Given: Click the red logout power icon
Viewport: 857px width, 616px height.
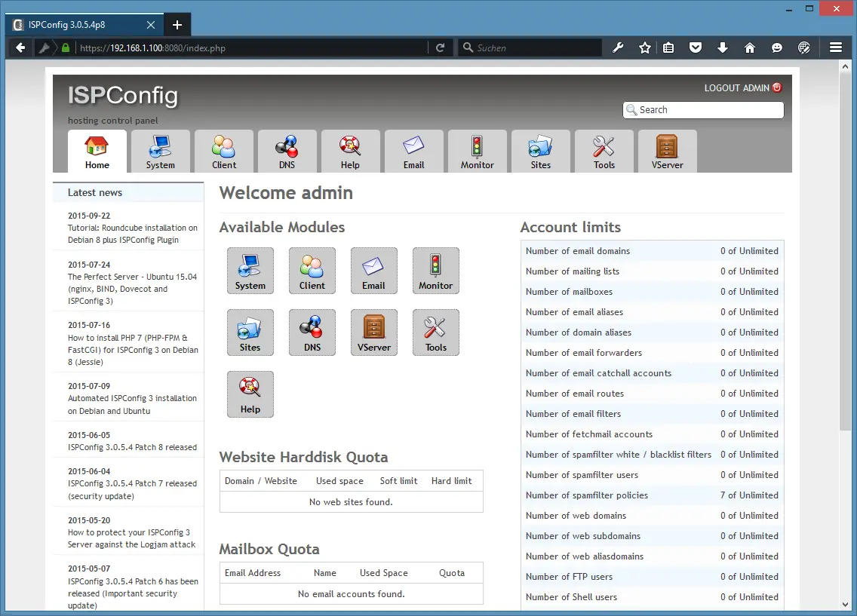Looking at the screenshot, I should coord(777,87).
